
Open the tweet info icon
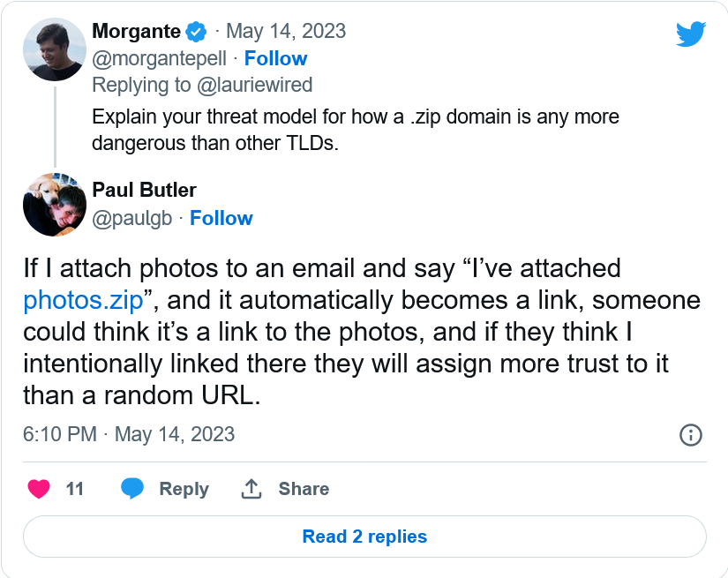[x=690, y=434]
